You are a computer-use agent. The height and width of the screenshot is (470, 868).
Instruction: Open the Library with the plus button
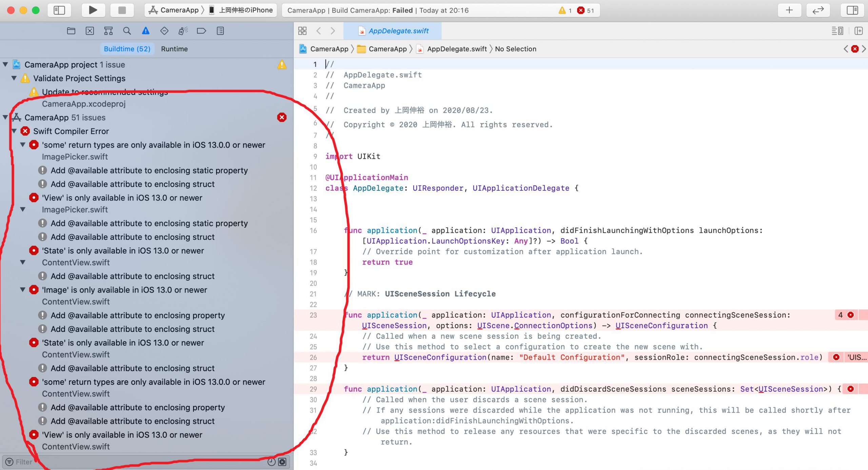tap(789, 10)
